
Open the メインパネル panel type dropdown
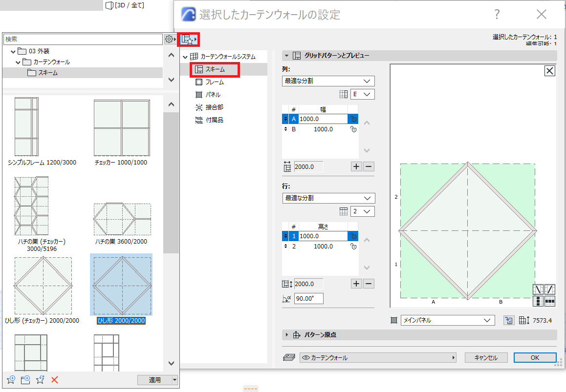point(447,320)
